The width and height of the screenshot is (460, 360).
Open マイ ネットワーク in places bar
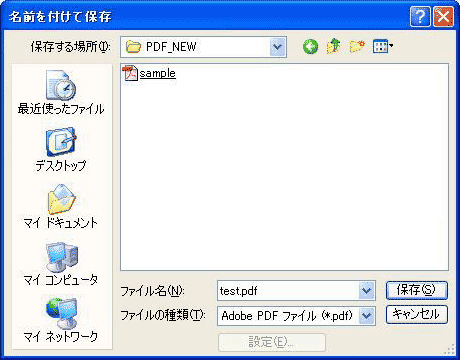tap(61, 320)
